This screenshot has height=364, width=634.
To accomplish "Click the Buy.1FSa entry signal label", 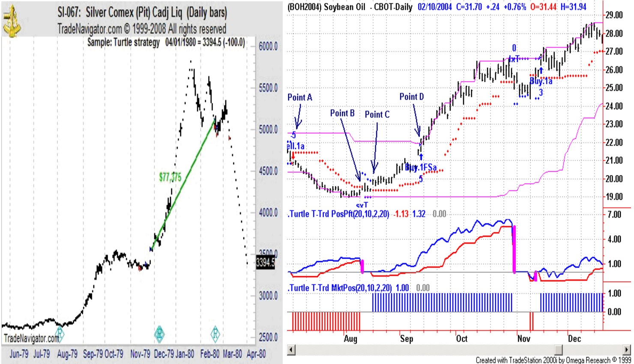I will tap(421, 167).
